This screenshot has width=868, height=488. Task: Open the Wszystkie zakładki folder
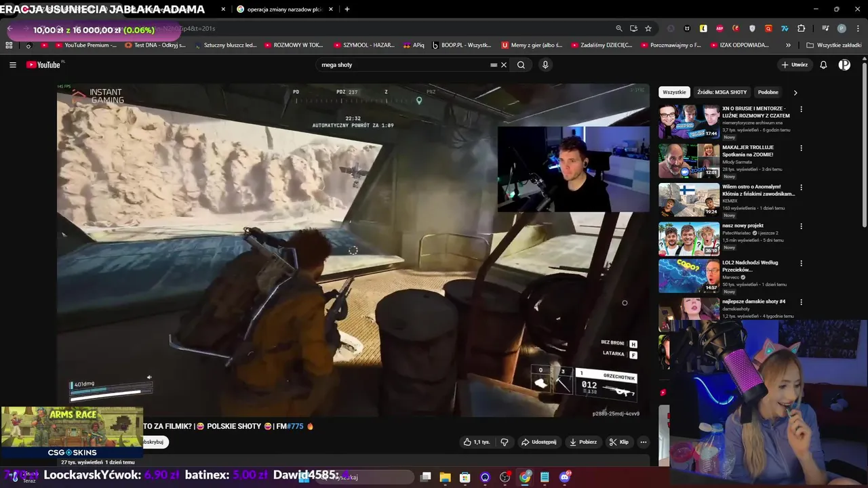[x=833, y=45]
